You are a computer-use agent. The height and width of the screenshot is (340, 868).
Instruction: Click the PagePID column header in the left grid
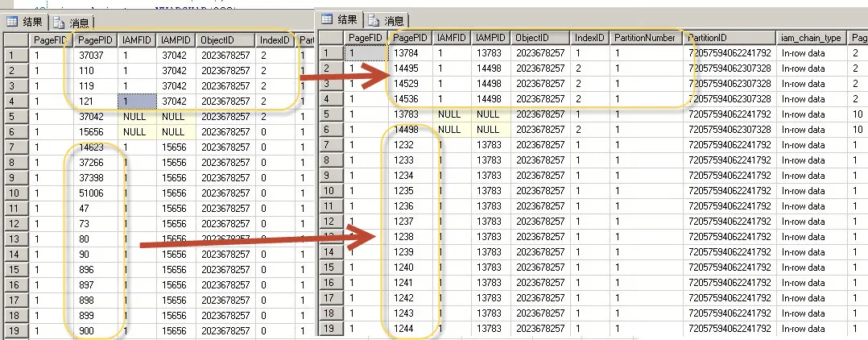95,39
